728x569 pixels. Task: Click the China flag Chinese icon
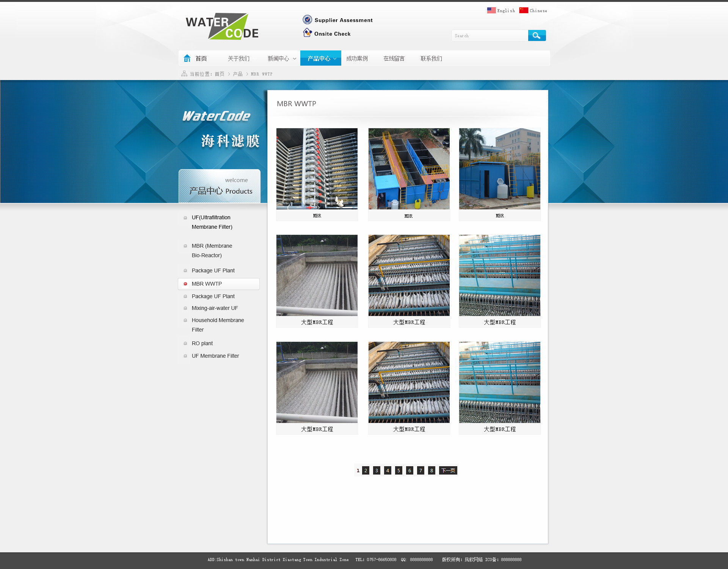tap(523, 10)
